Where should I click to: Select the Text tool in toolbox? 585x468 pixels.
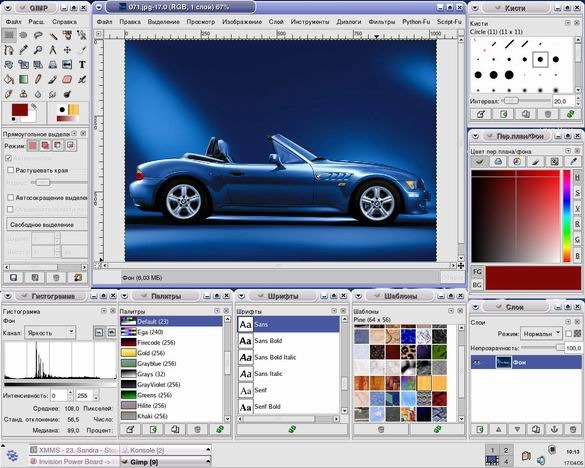tap(82, 65)
